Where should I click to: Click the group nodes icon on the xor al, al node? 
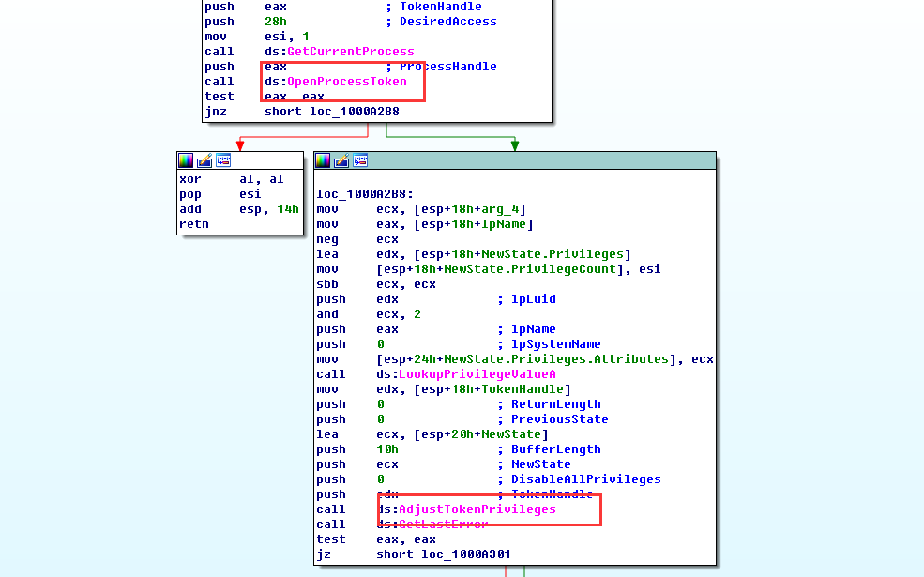223,160
